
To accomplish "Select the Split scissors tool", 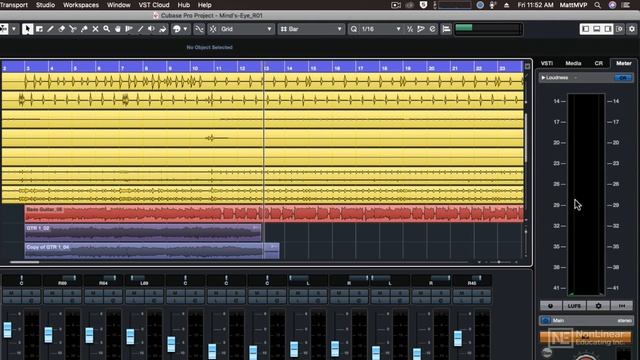I will [73, 29].
